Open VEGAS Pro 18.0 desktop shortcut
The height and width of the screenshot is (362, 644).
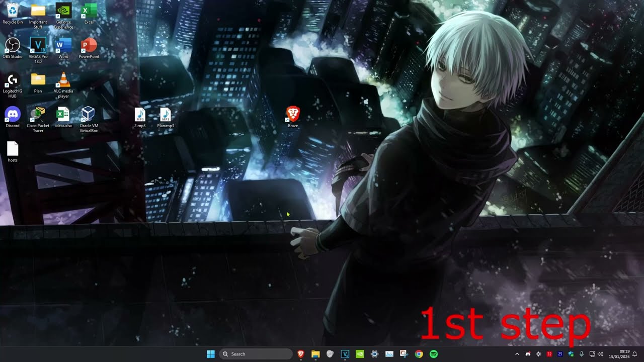click(x=38, y=50)
